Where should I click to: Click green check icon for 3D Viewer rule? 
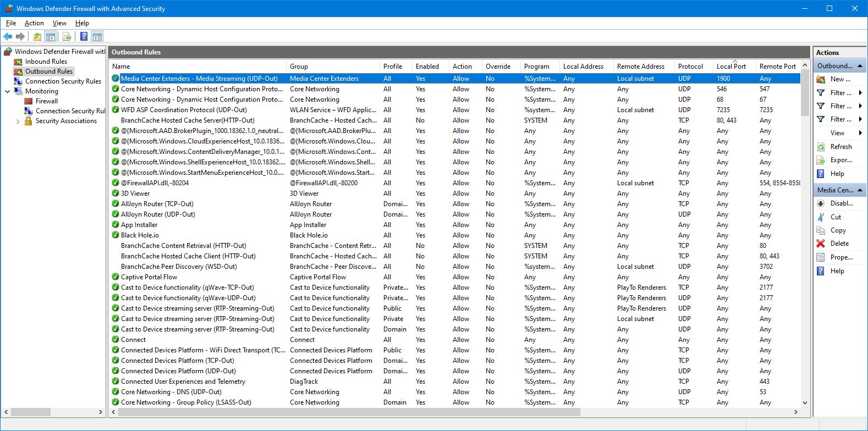point(116,194)
